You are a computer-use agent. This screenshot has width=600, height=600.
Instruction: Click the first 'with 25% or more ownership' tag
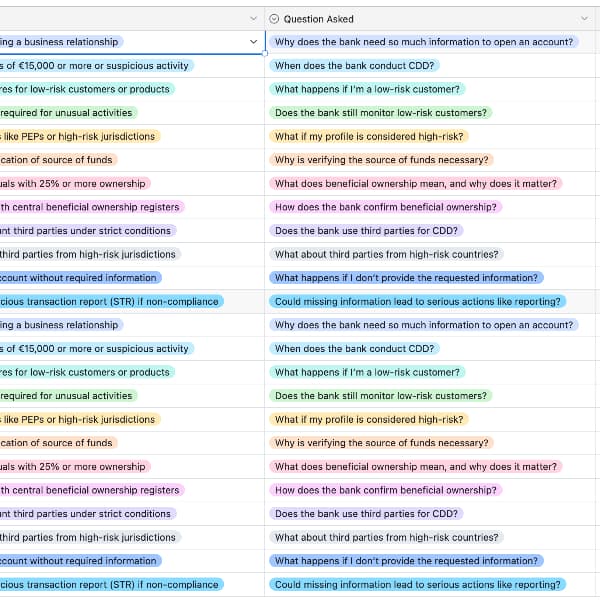(x=75, y=184)
